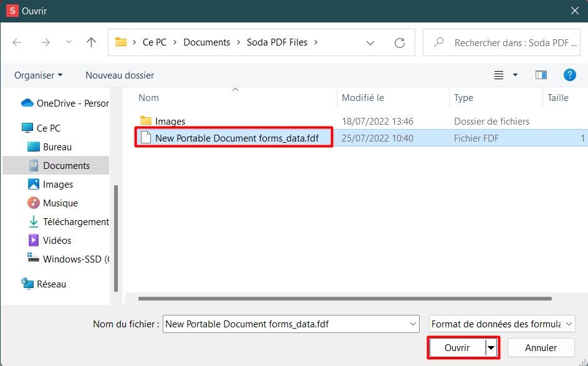Click the Rechercher dans Soda PDF search field
Image resolution: width=588 pixels, height=366 pixels.
[501, 43]
